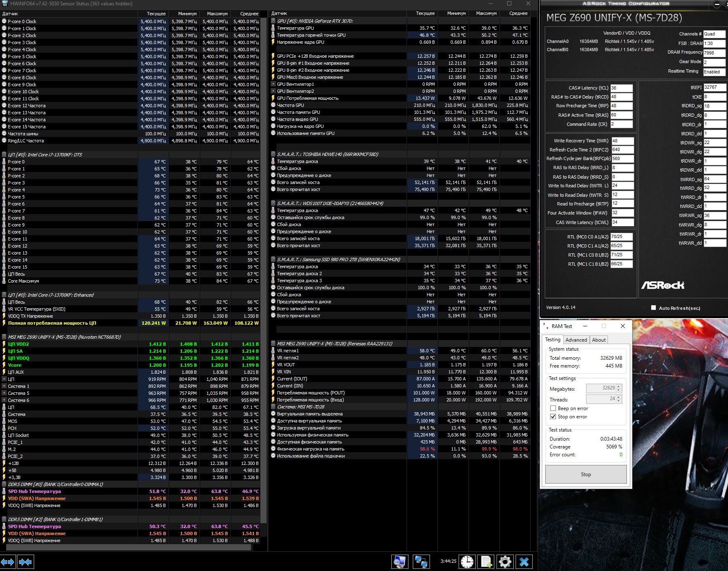
Task: Click the thermometer icon beside MOS
Action: (4, 421)
